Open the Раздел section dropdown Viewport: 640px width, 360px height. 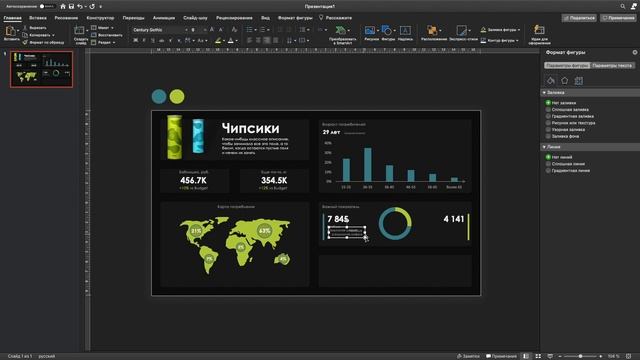coord(103,42)
